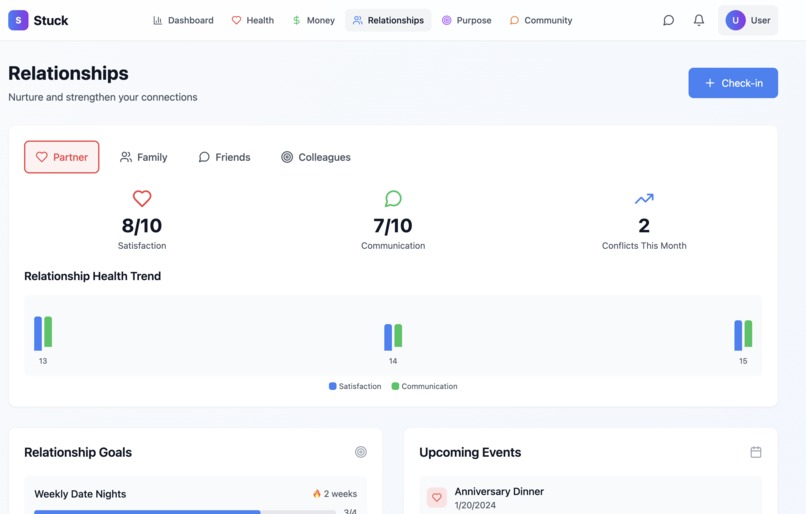
Task: Switch to the Family tab
Action: click(143, 157)
